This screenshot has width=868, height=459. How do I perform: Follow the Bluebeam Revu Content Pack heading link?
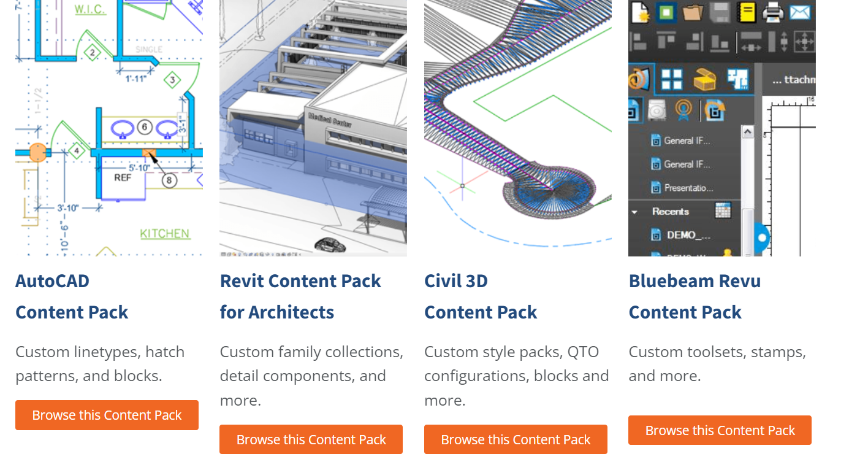click(x=695, y=296)
